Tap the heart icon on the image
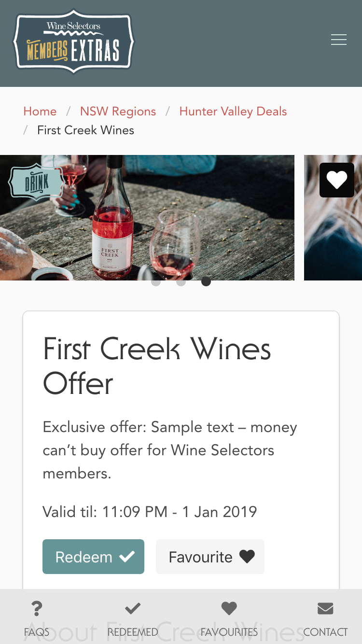 point(336,180)
